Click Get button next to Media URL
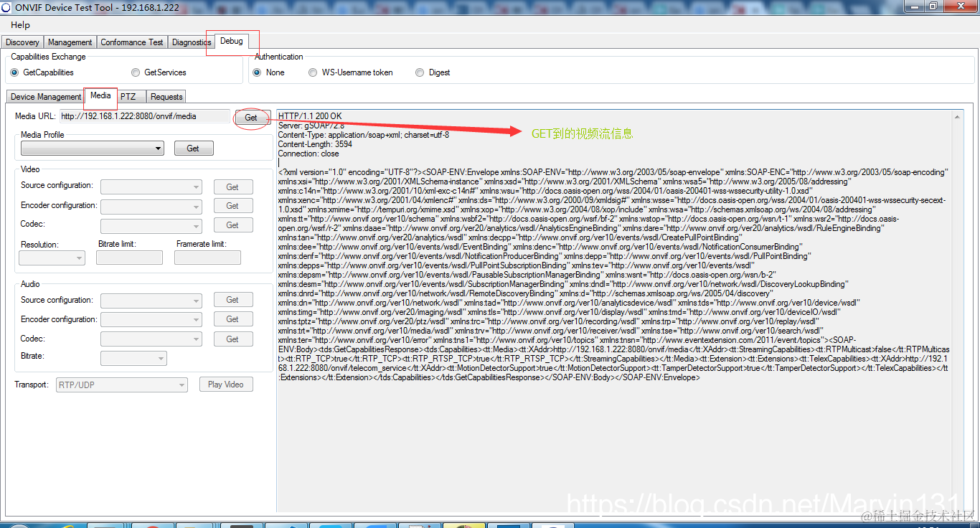This screenshot has height=528, width=980. 251,118
